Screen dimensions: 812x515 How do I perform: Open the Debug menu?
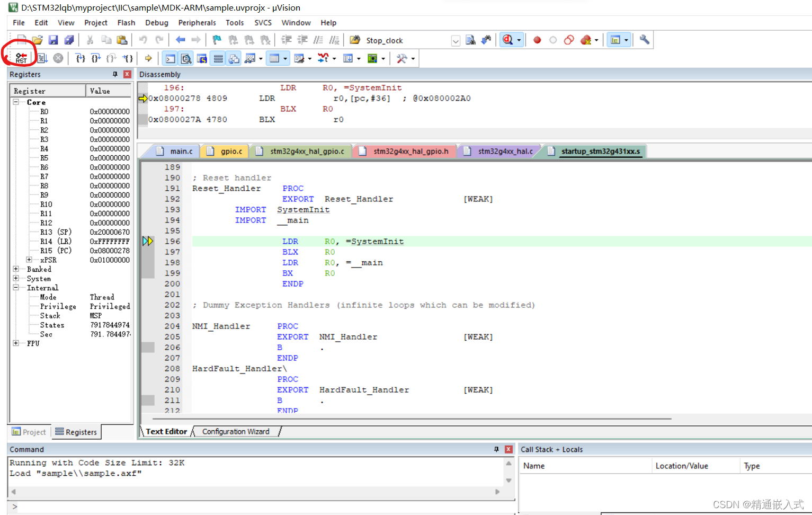(x=157, y=23)
